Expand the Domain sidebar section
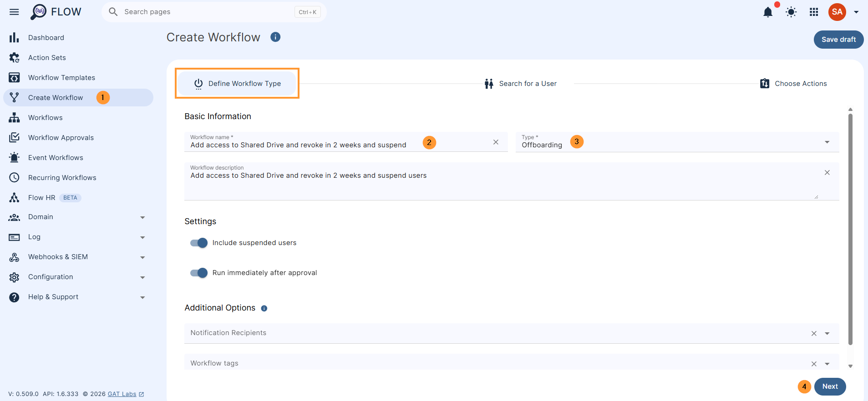The width and height of the screenshot is (868, 401). point(142,218)
